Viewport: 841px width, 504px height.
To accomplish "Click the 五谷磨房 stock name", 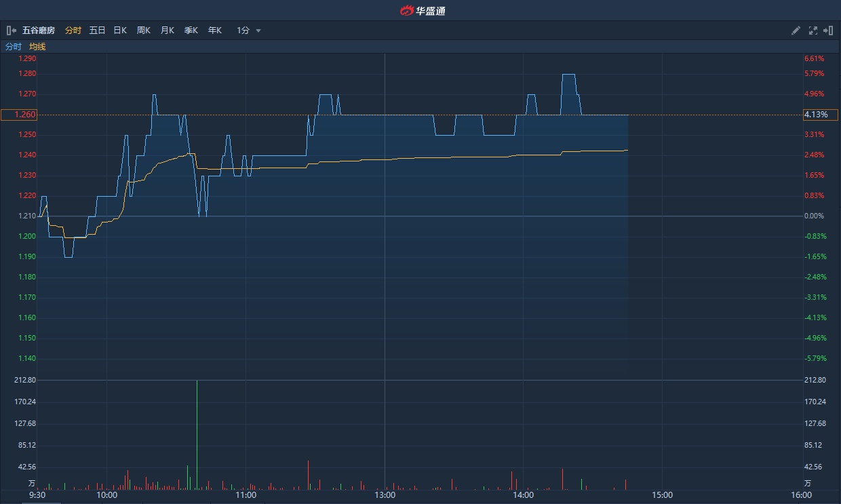I will pos(39,31).
